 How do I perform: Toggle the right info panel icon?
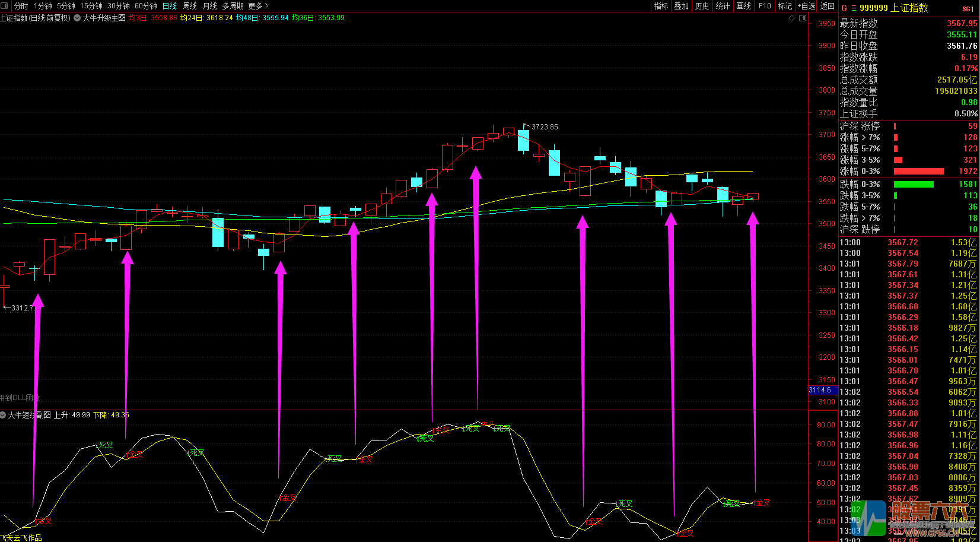803,18
